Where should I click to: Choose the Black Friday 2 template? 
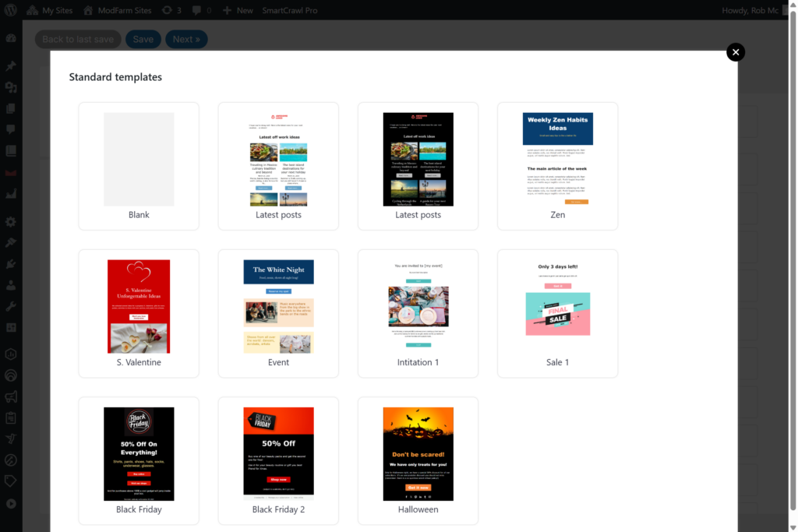(278, 460)
